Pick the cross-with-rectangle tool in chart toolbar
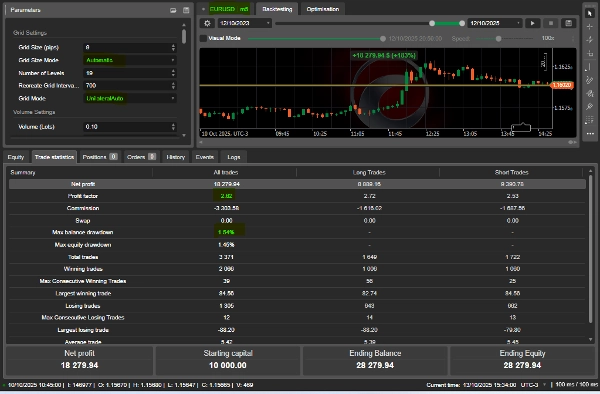This screenshot has height=394, width=600. pos(590,53)
